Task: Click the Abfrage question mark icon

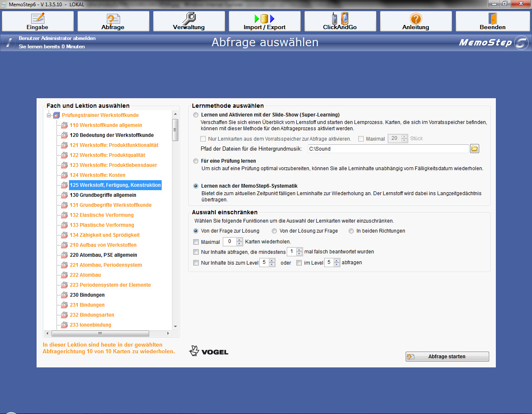Action: [x=113, y=19]
